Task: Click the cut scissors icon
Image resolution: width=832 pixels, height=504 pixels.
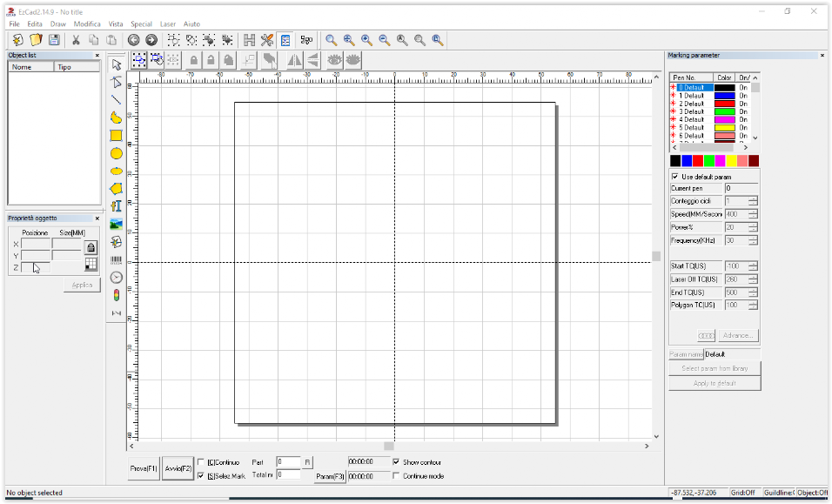Action: point(75,40)
